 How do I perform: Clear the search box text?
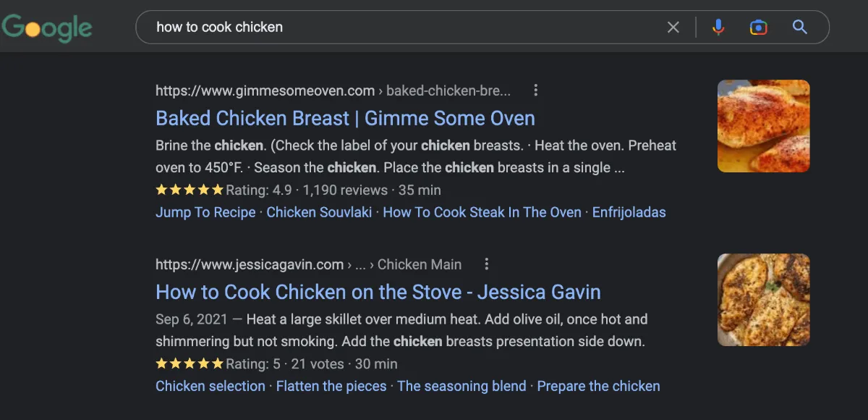tap(673, 28)
